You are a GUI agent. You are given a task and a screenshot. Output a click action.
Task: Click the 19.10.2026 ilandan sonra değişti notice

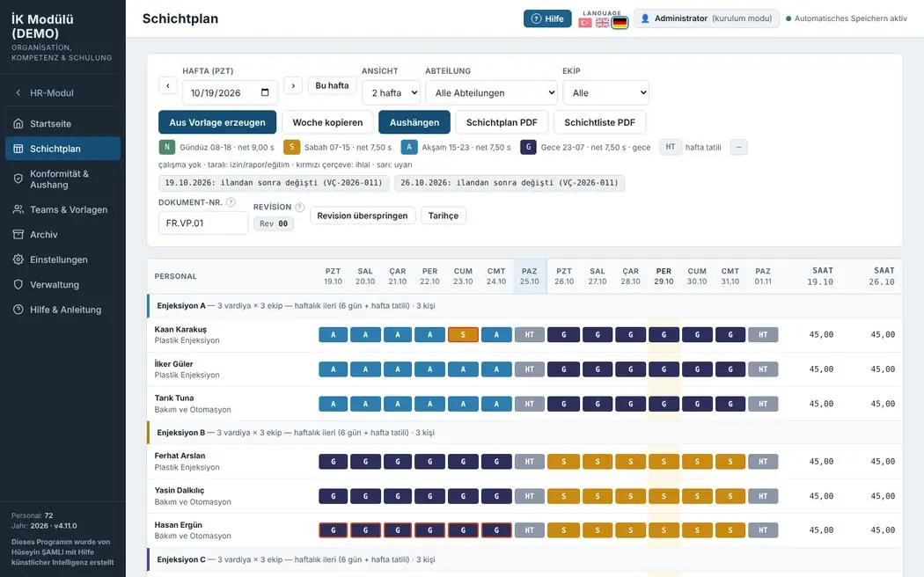click(274, 183)
